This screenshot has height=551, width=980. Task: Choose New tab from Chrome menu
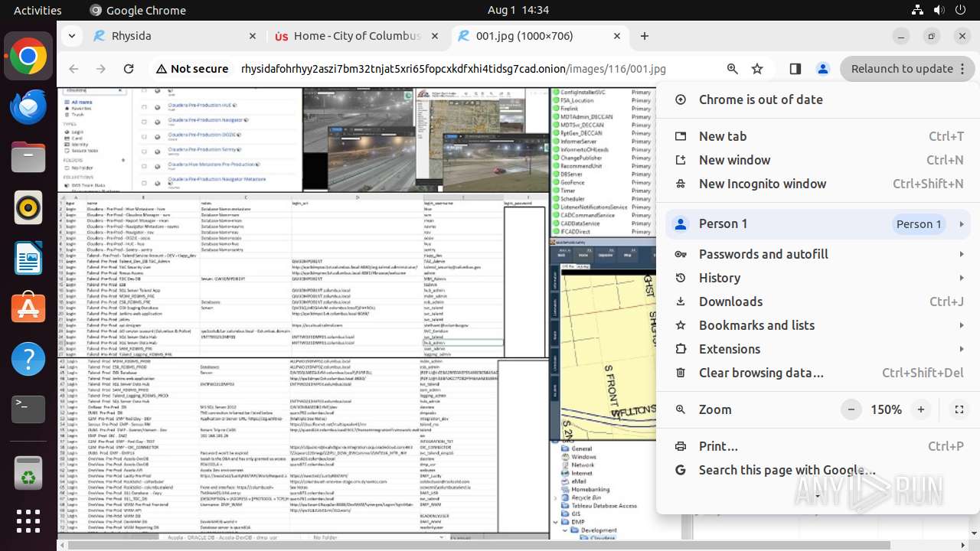click(818, 136)
